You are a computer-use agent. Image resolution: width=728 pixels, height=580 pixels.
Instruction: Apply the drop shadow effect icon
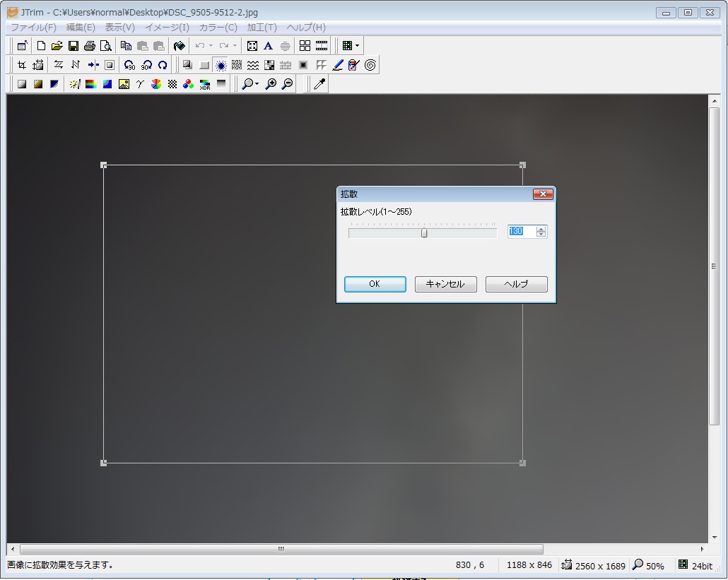(187, 65)
